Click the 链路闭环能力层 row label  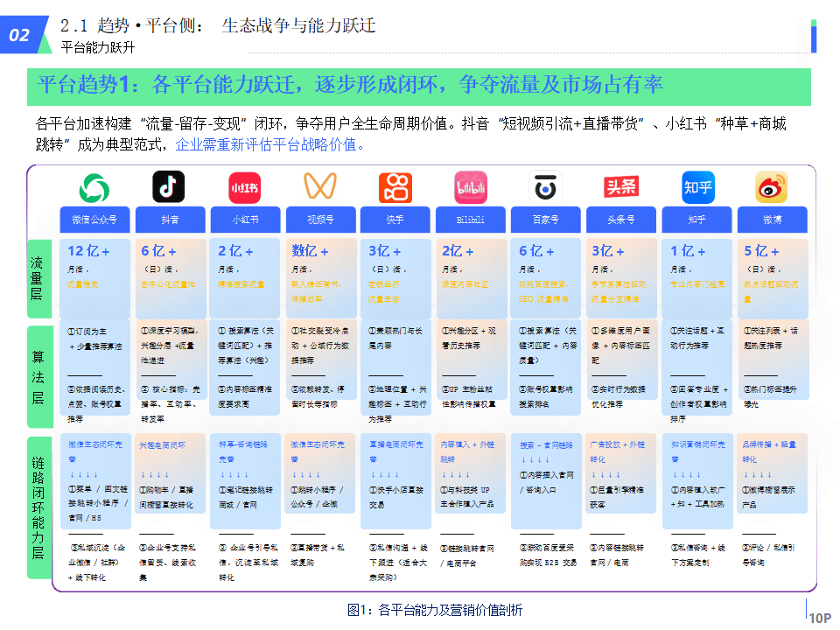point(38,507)
